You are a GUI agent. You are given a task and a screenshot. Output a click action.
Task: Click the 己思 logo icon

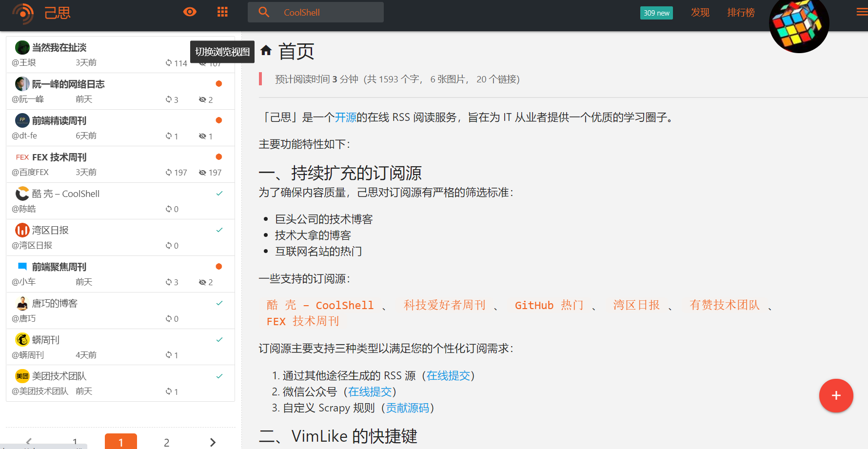23,13
